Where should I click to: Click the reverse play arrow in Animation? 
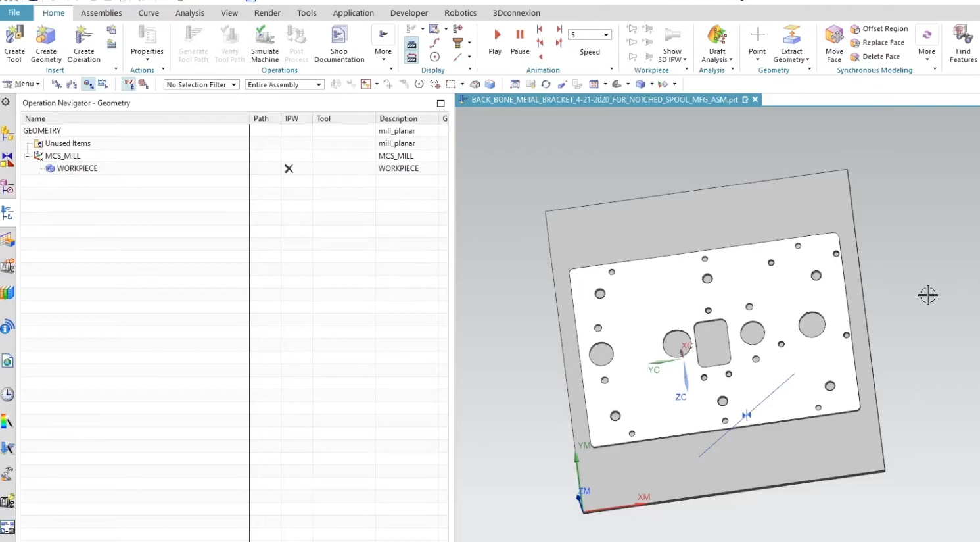pyautogui.click(x=540, y=57)
